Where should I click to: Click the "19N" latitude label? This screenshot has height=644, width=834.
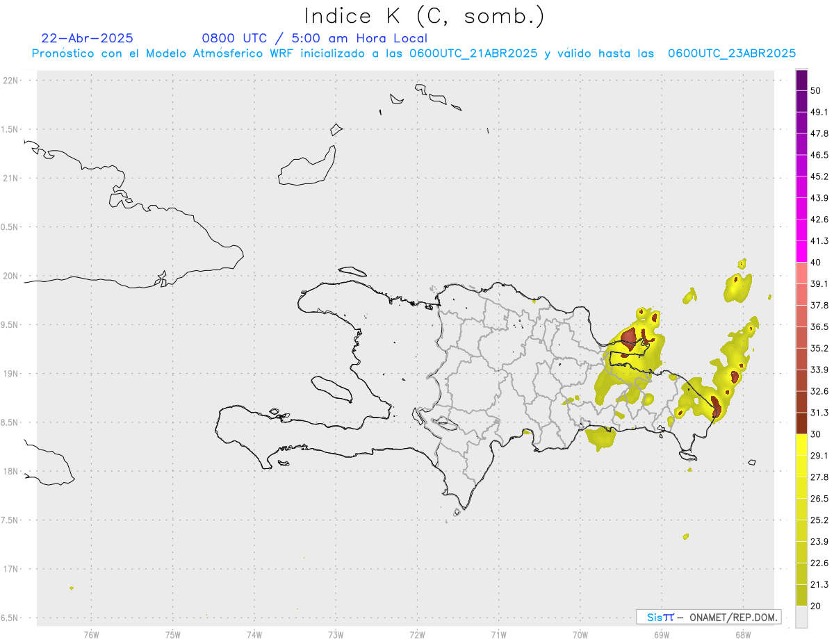[x=10, y=374]
